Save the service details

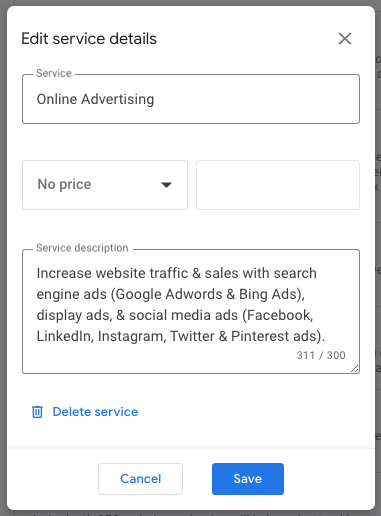pos(248,479)
